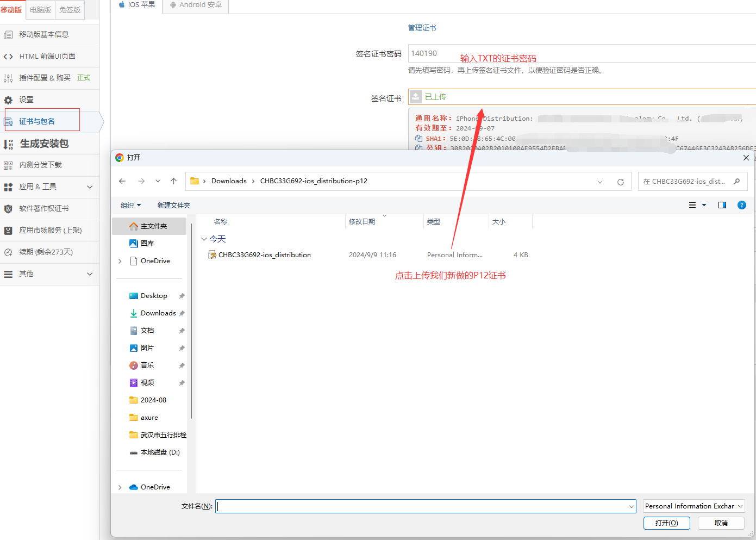
Task: Open recent locations chevron in dialog
Action: [x=158, y=181]
